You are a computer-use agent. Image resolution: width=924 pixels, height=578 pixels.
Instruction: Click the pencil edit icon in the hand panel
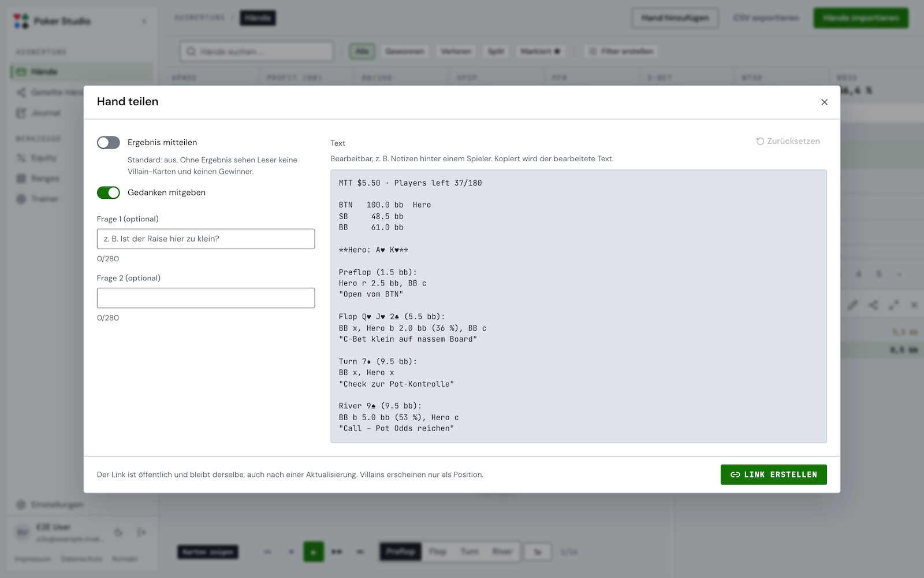click(852, 305)
